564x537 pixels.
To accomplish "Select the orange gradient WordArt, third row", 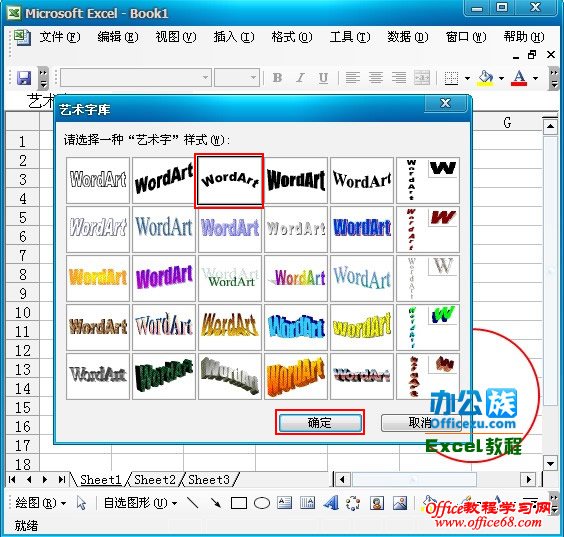I will point(98,278).
